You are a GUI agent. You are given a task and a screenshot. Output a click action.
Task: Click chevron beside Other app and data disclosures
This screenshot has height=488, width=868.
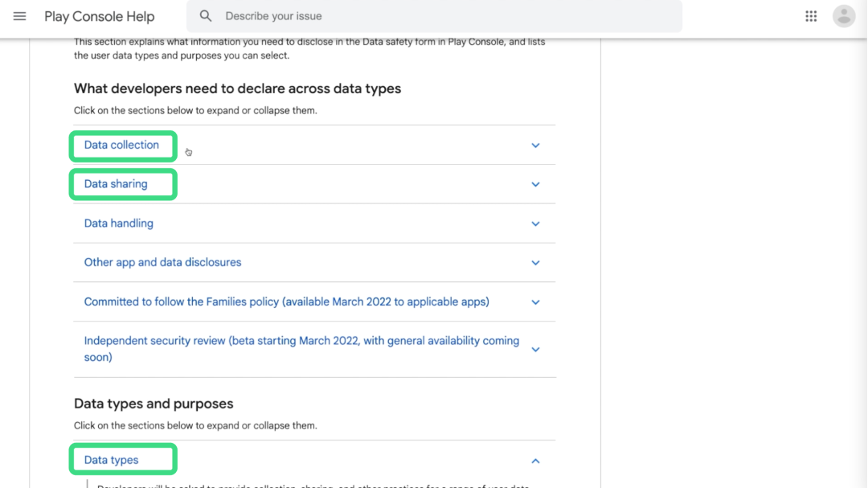[535, 263]
